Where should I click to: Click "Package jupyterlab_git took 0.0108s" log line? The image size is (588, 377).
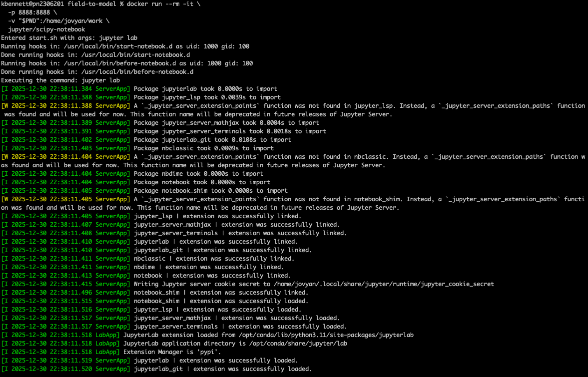212,140
